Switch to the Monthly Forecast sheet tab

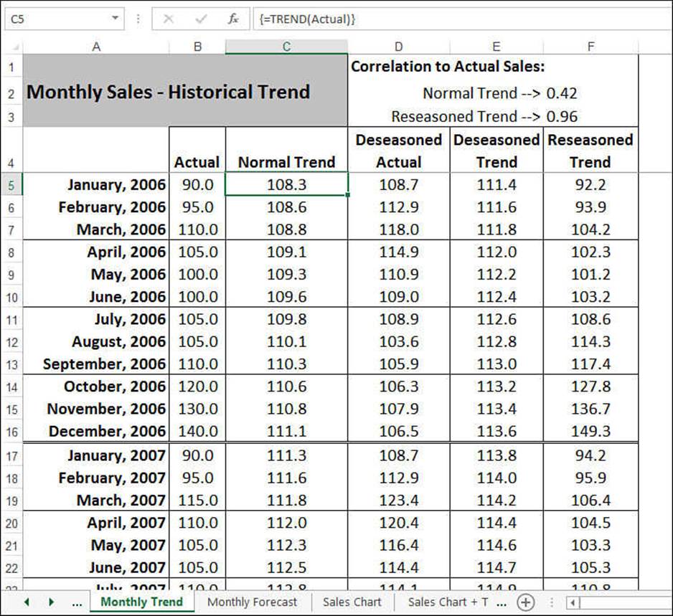point(252,602)
